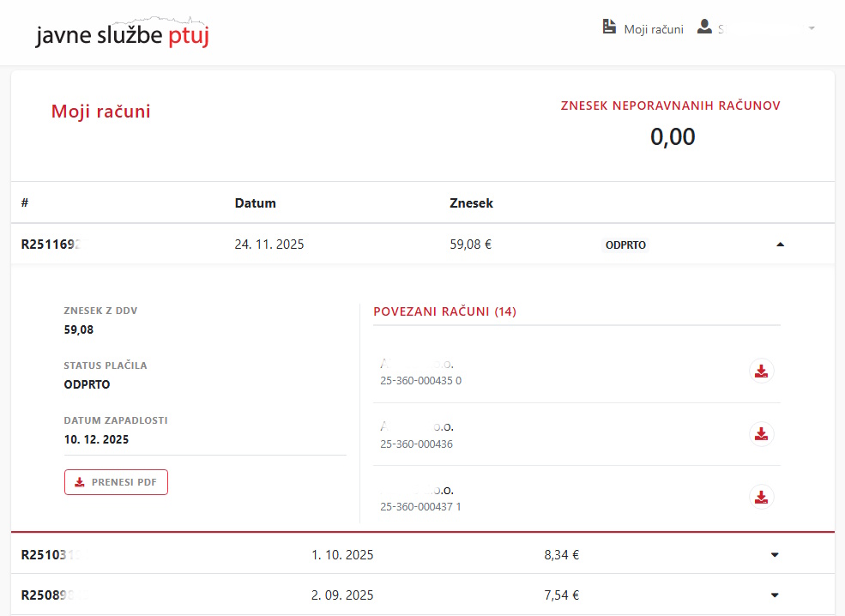The width and height of the screenshot is (845, 616).
Task: Open Moji računi in the top navigation
Action: (653, 29)
